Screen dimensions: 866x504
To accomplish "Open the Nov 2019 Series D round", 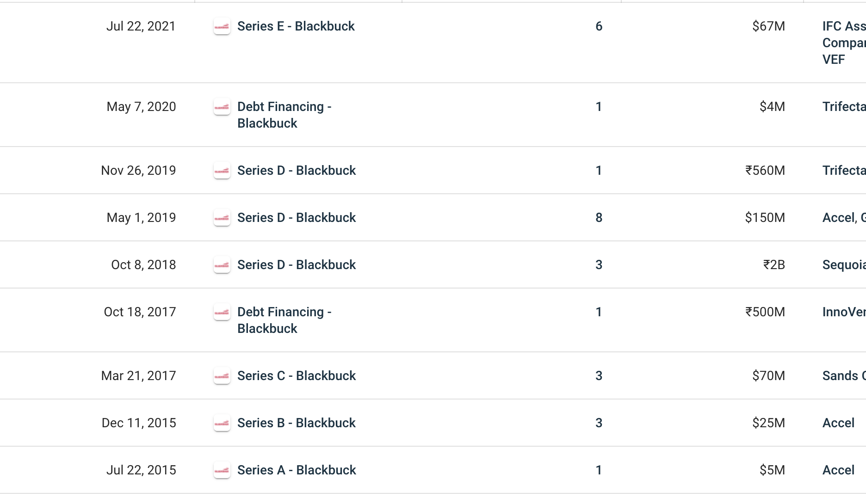I will point(296,171).
